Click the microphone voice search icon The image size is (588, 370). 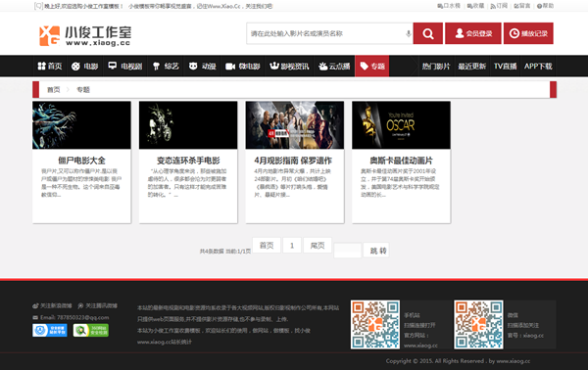click(x=409, y=33)
